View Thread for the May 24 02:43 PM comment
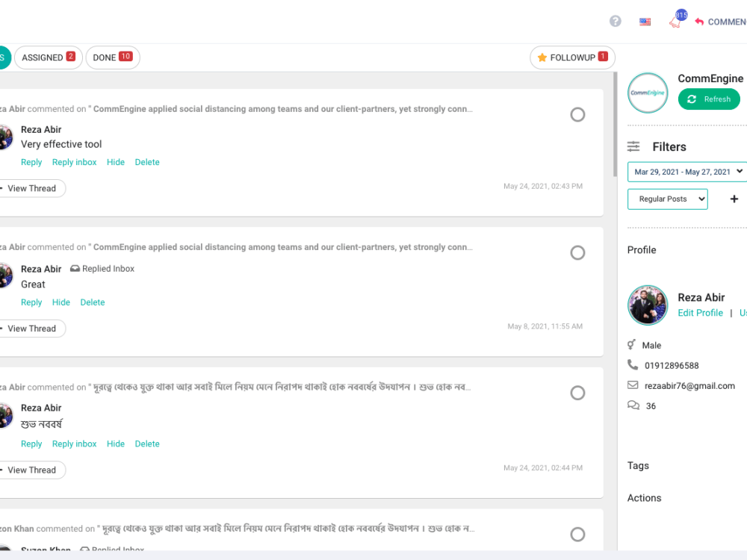Screen dimensions: 747x560 tap(31, 189)
